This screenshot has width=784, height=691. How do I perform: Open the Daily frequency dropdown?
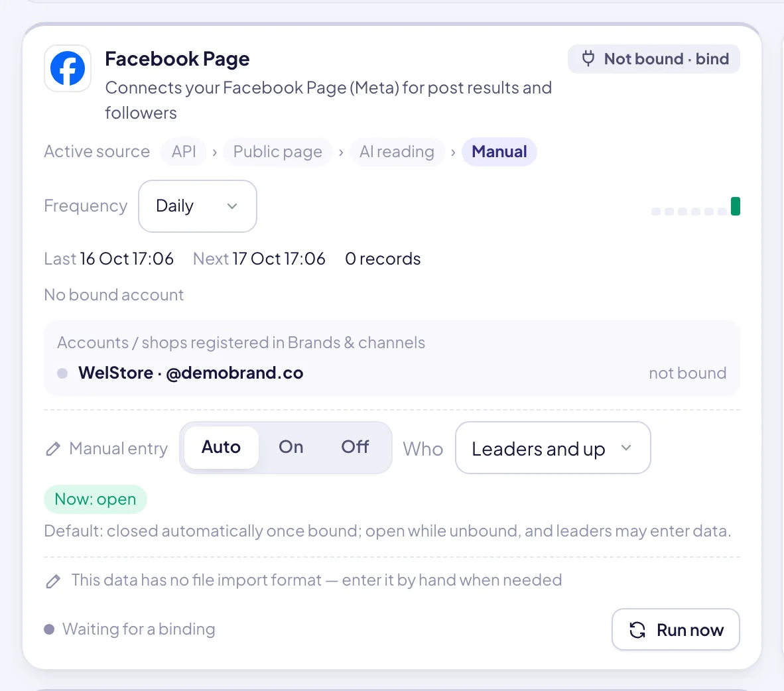pyautogui.click(x=198, y=206)
